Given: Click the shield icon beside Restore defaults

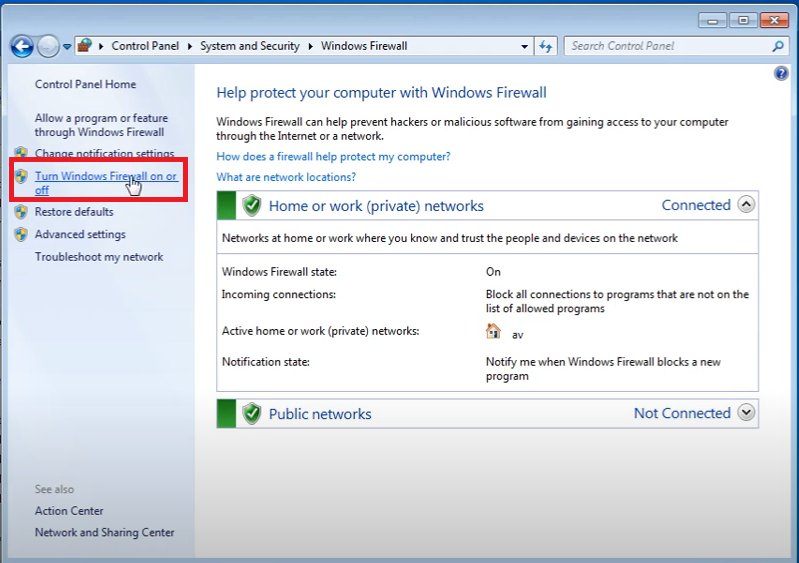Looking at the screenshot, I should pos(21,212).
